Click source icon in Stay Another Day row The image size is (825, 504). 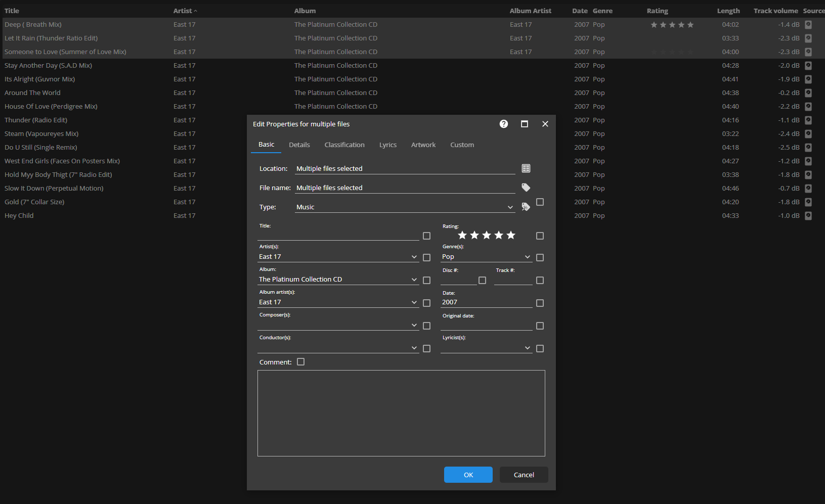[808, 66]
